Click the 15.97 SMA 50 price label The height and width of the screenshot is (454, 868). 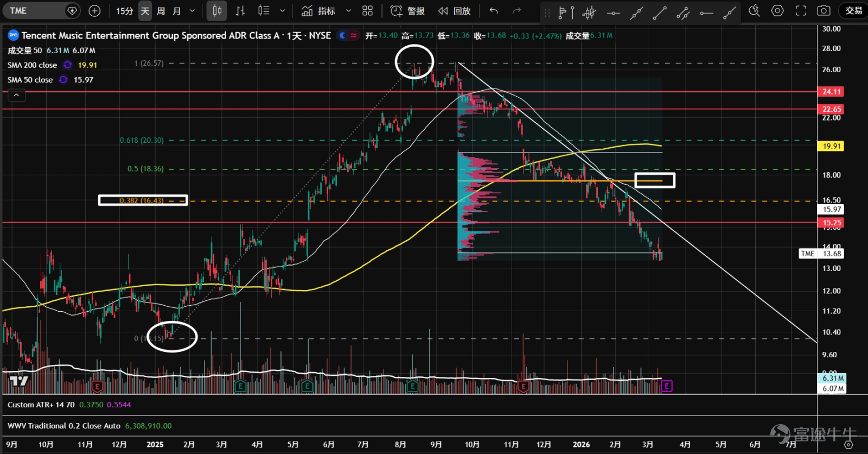coord(831,210)
